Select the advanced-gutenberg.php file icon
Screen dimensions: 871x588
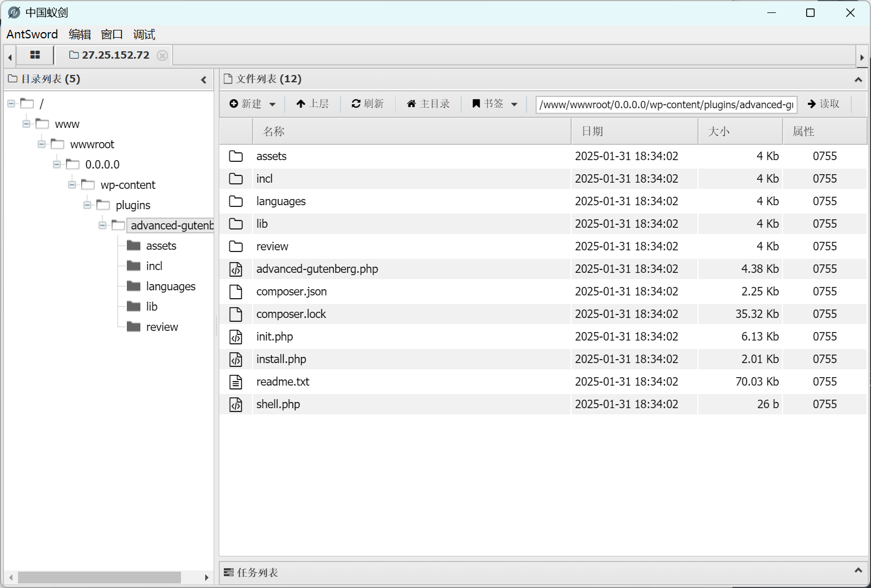[x=236, y=269]
